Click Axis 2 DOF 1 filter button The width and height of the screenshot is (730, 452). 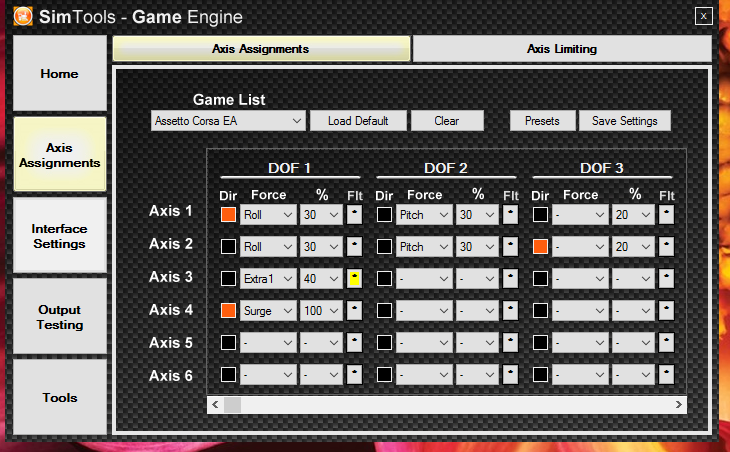tap(354, 246)
